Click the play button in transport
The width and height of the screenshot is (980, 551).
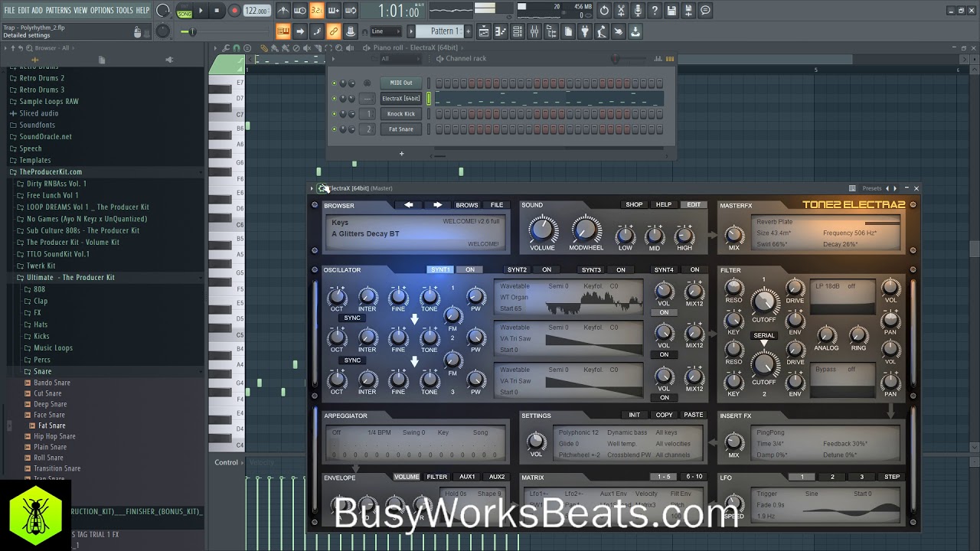coord(201,11)
